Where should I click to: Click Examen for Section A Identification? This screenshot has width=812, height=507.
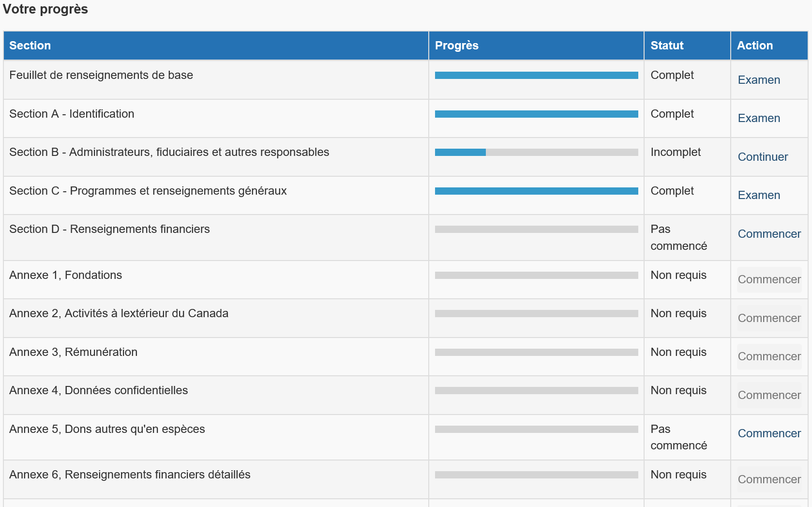tap(758, 118)
